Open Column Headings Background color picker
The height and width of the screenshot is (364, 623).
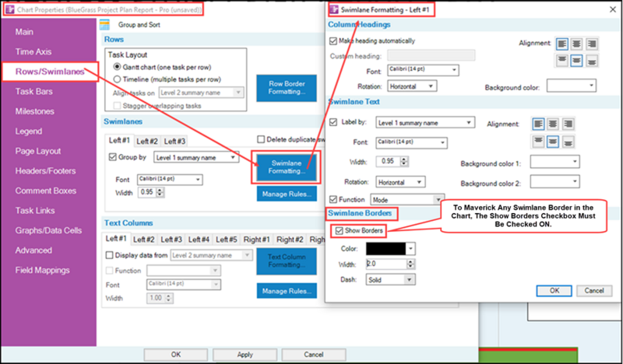572,86
